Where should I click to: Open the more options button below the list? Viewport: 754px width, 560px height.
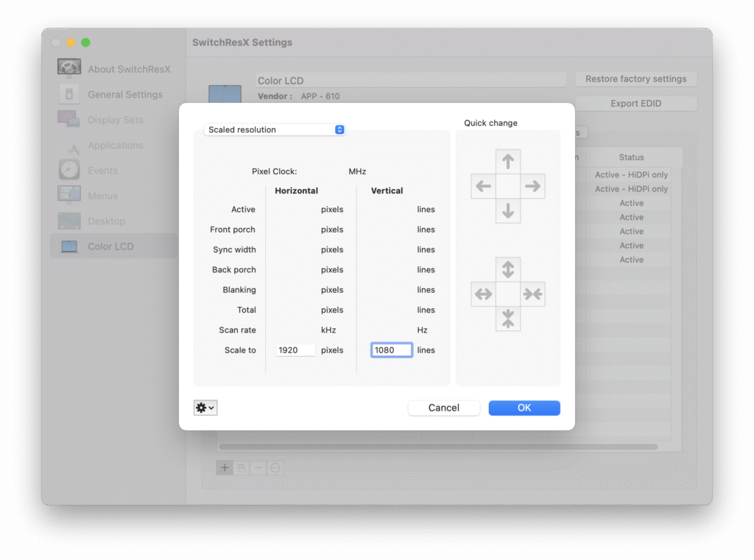275,467
